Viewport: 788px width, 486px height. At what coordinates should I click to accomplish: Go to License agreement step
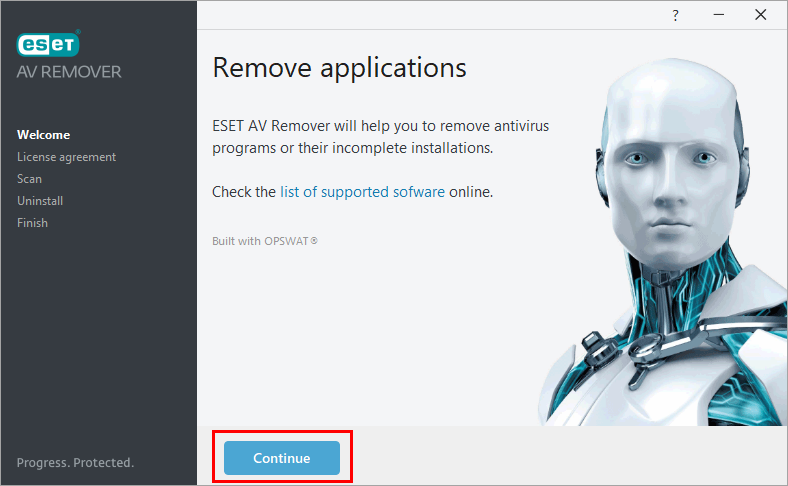tap(66, 157)
